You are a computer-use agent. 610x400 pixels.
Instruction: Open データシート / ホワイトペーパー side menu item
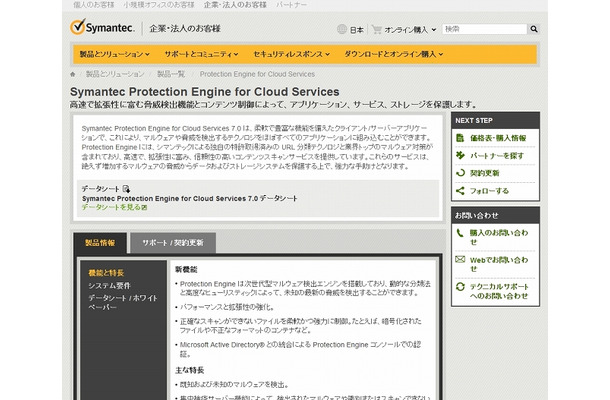pyautogui.click(x=123, y=302)
